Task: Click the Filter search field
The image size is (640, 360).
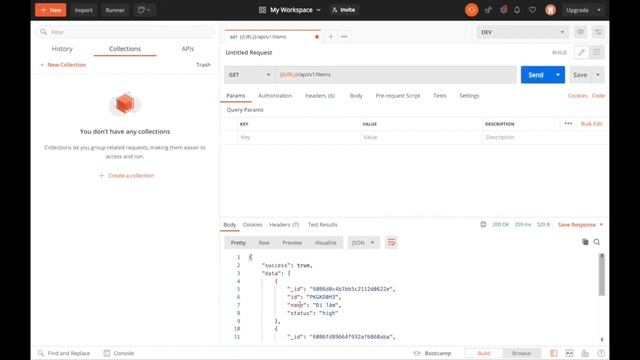Action: 125,32
